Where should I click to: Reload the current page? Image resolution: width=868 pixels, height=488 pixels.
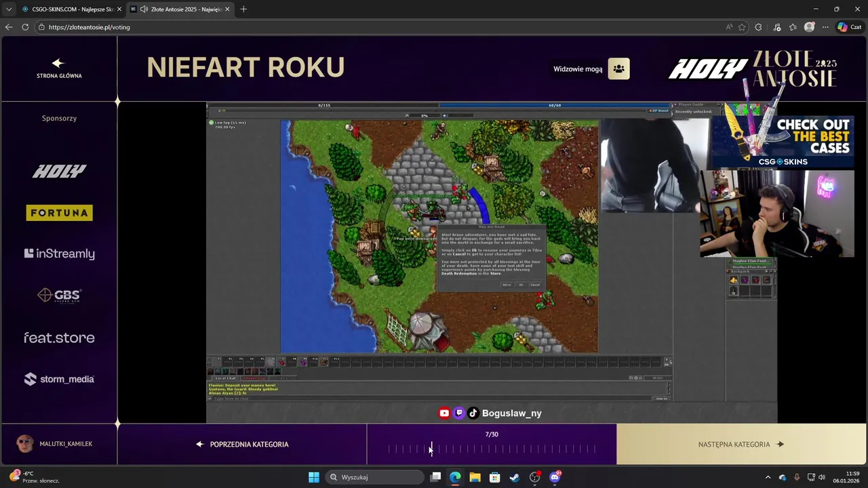[25, 27]
